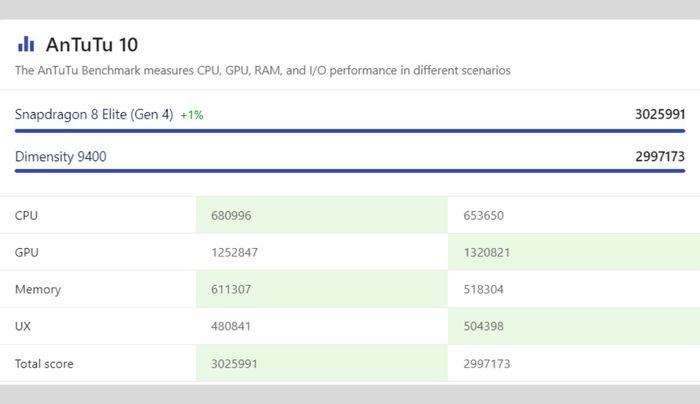Select the Dimensity total 2997173 at right
700x404 pixels.
pos(660,156)
